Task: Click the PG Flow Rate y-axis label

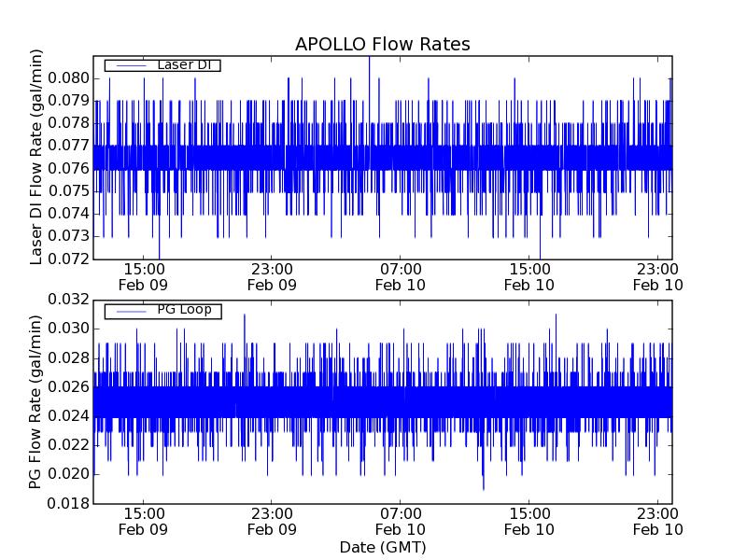Action: 37,401
